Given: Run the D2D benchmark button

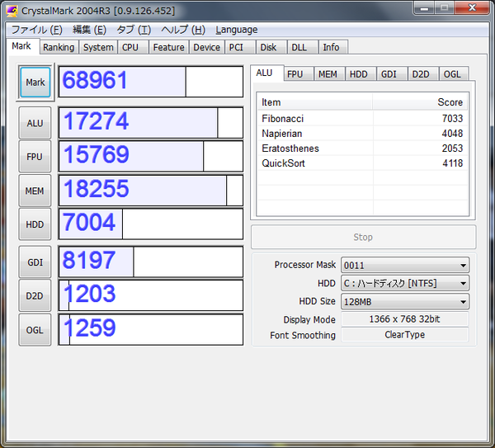Looking at the screenshot, I should [x=35, y=295].
